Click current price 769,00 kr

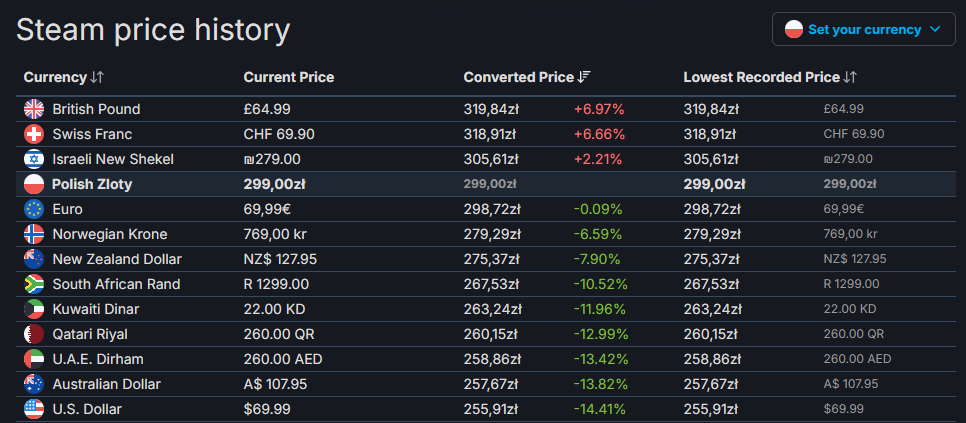click(x=275, y=235)
